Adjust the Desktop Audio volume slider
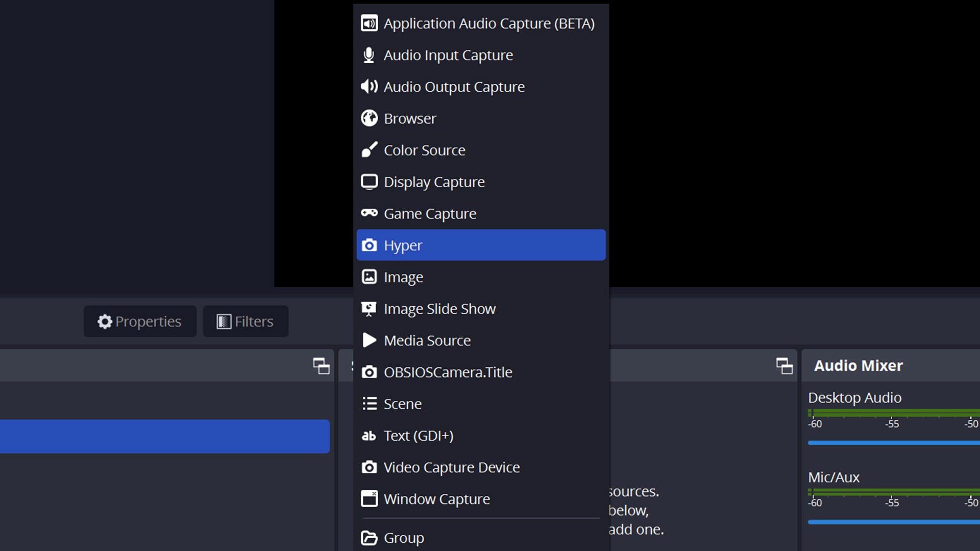Image resolution: width=980 pixels, height=551 pixels. click(x=893, y=442)
